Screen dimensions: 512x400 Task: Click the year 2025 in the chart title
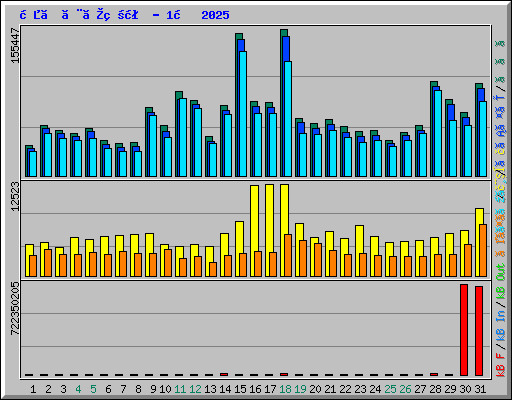pos(215,15)
